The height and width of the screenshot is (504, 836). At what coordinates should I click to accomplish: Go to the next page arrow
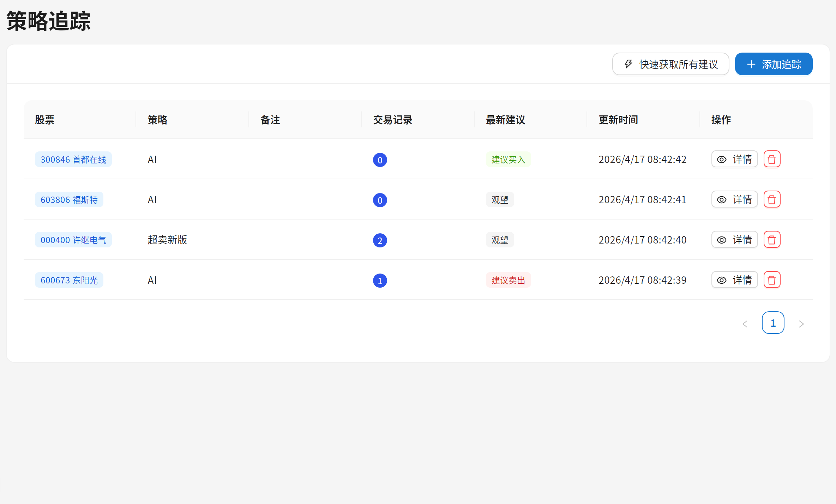[801, 324]
